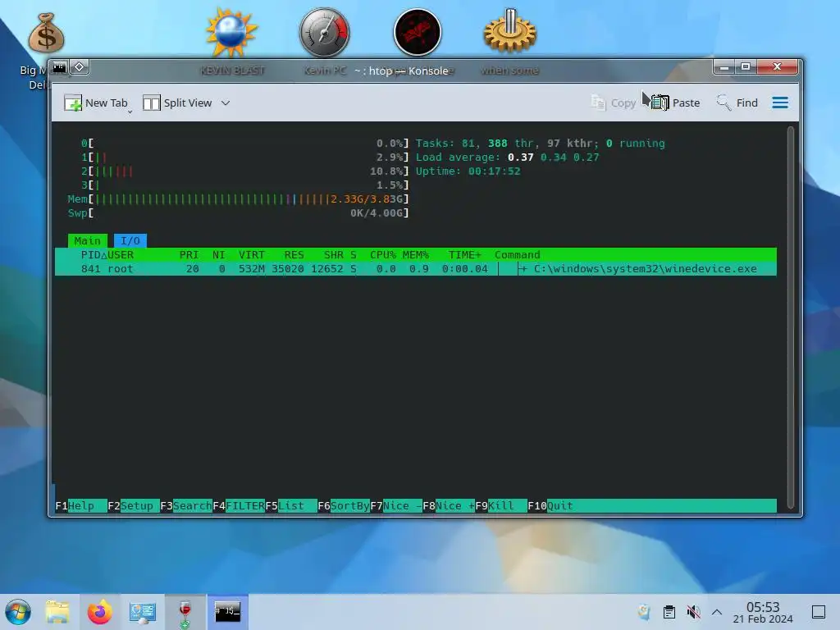The height and width of the screenshot is (630, 840).
Task: Open the Kevin PC gauge desktop icon
Action: (x=325, y=32)
